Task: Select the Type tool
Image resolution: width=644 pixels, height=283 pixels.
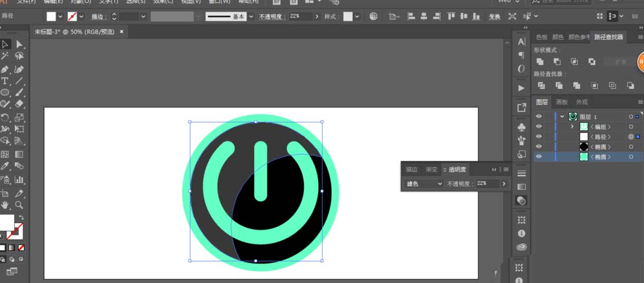Action: (5, 81)
